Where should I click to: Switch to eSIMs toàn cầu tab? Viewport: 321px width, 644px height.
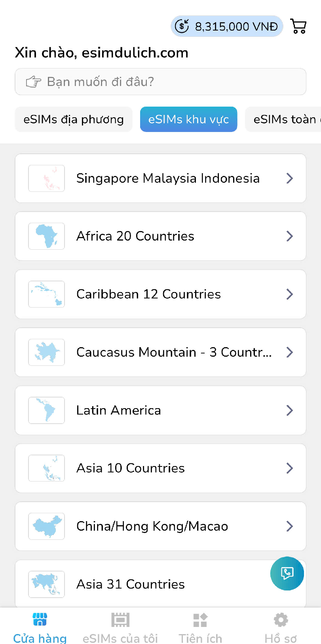[x=284, y=119]
